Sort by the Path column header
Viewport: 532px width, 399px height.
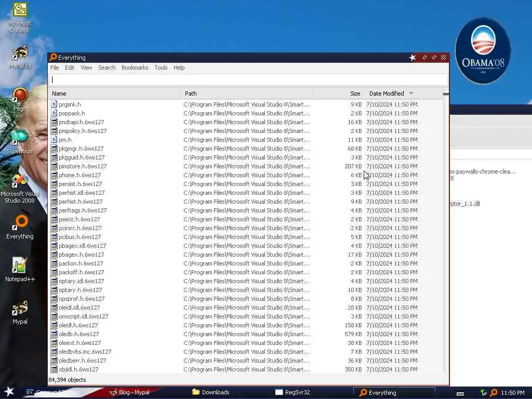(x=246, y=94)
